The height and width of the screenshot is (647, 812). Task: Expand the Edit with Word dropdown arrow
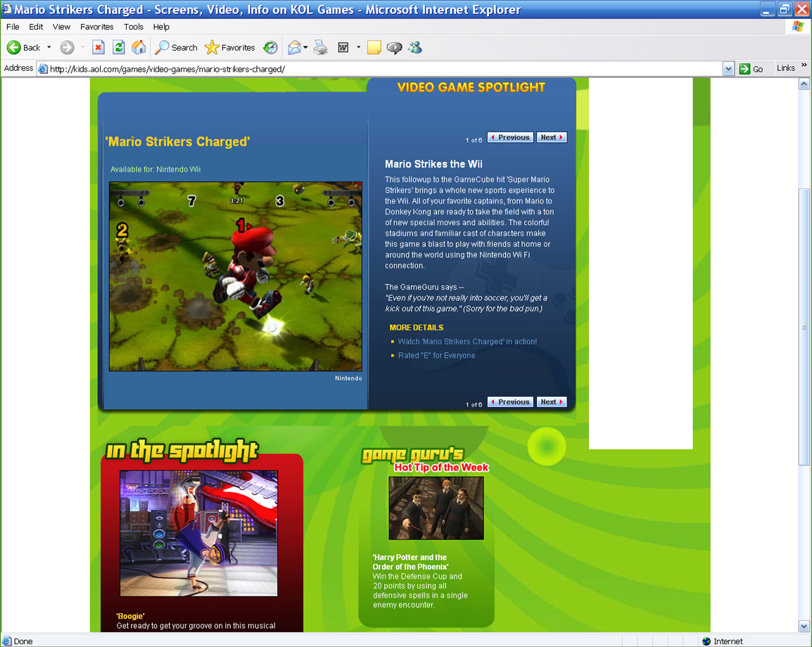358,48
